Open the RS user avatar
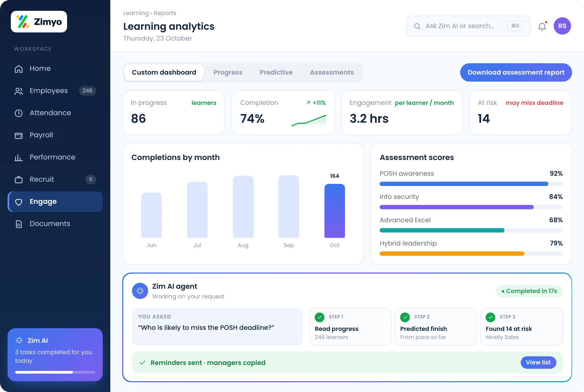The image size is (584, 392). (562, 26)
